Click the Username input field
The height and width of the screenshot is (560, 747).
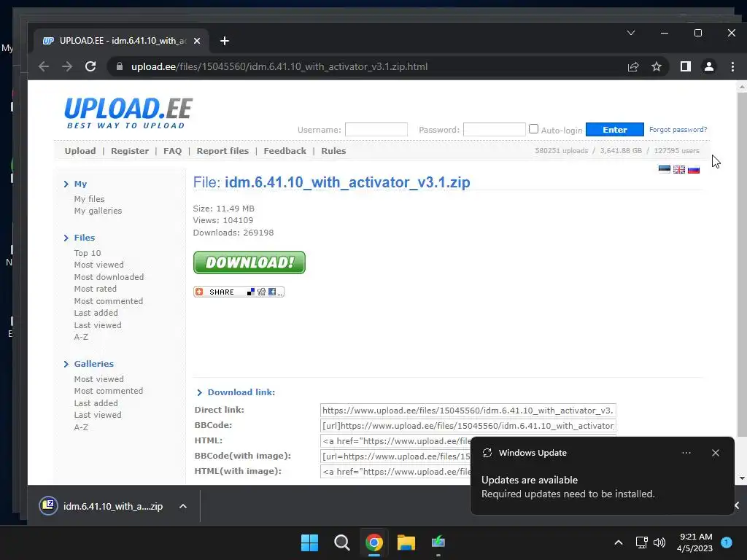(x=376, y=130)
